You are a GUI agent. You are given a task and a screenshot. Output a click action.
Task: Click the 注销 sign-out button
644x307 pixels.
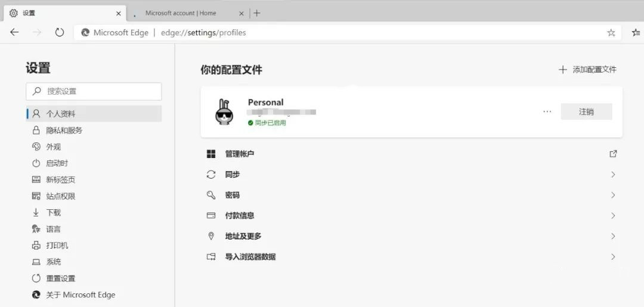point(586,111)
